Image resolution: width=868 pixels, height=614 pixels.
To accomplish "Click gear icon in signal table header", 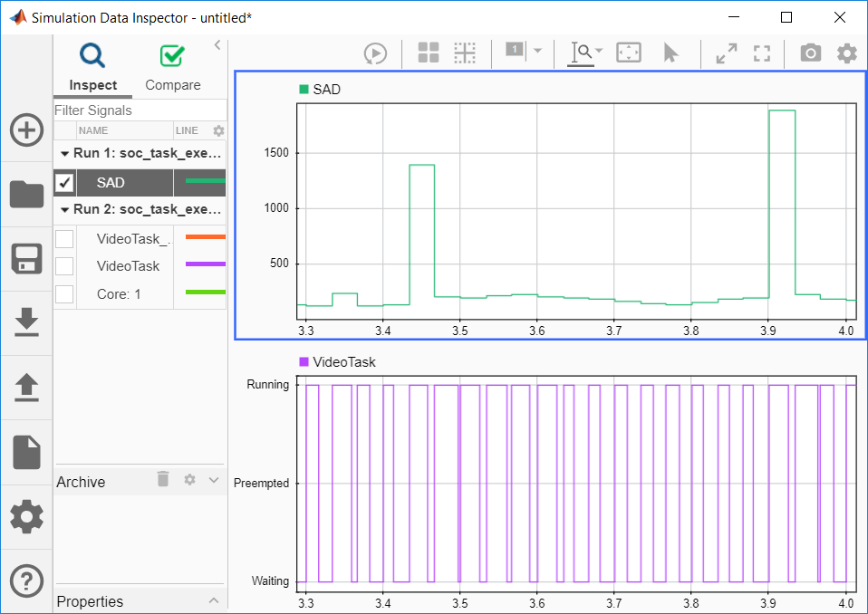I will 218,130.
